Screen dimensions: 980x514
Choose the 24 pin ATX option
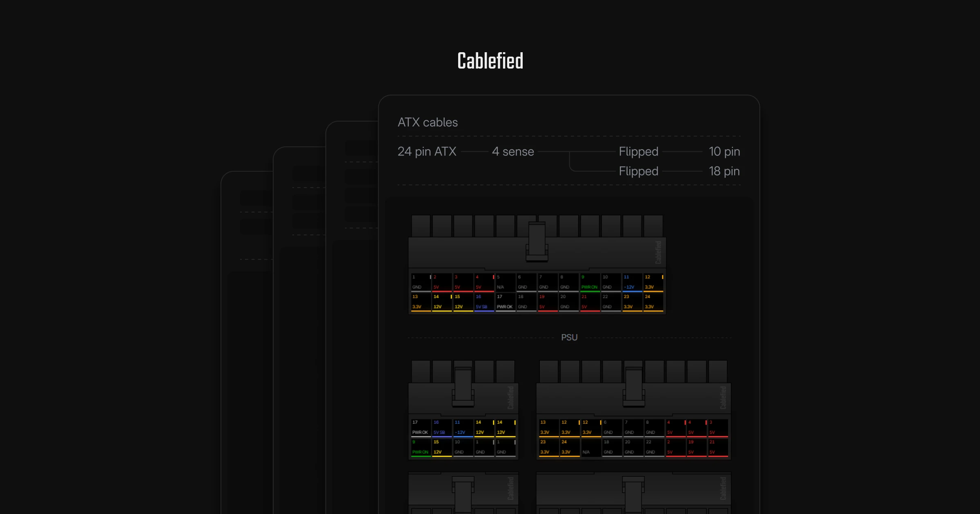427,152
